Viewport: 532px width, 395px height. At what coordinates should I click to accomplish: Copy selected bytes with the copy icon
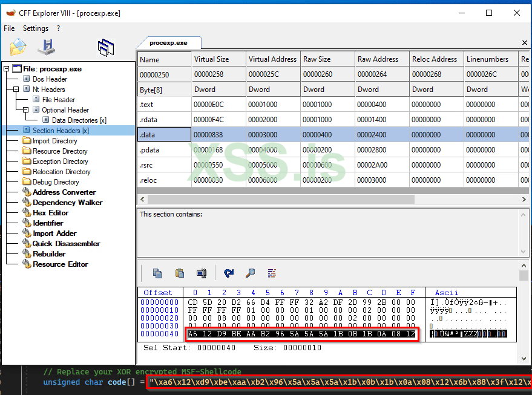tap(159, 273)
